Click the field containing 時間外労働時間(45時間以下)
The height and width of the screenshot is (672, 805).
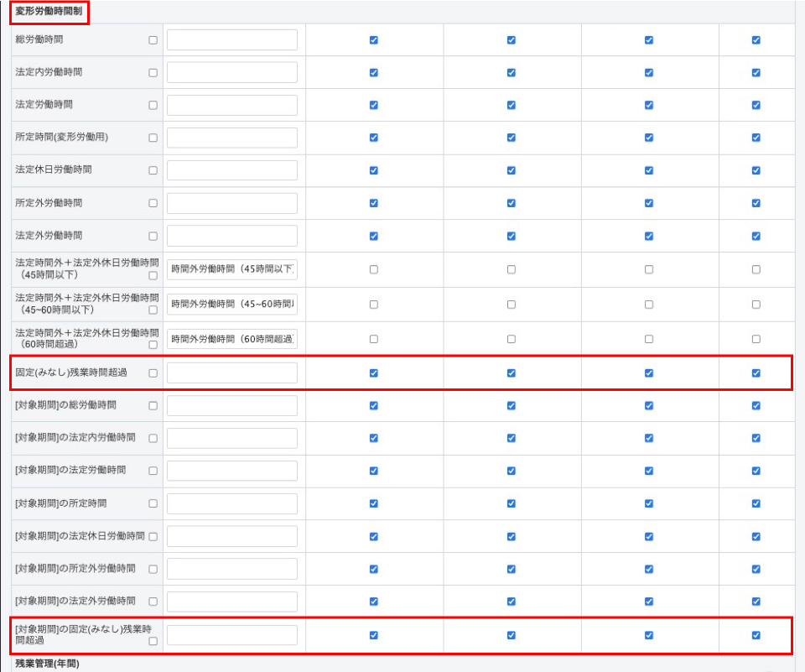(232, 269)
